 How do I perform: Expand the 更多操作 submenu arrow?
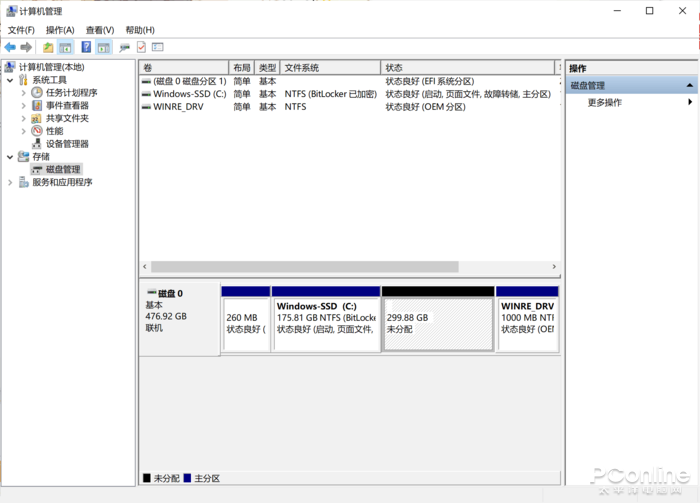[x=690, y=102]
